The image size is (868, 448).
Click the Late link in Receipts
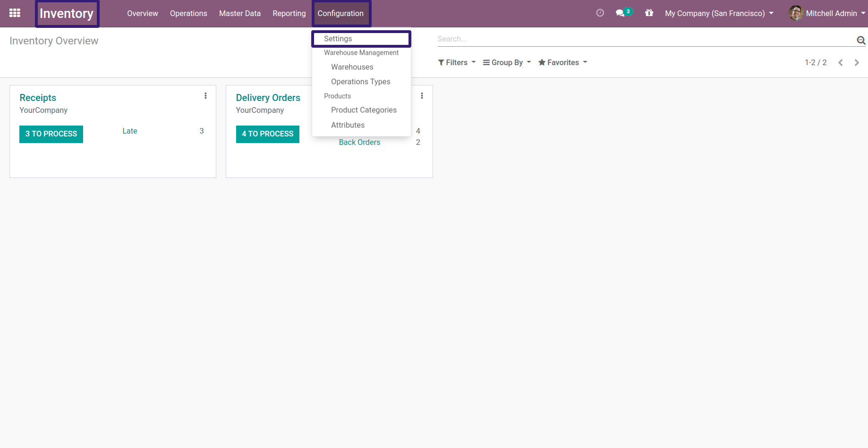(x=130, y=131)
